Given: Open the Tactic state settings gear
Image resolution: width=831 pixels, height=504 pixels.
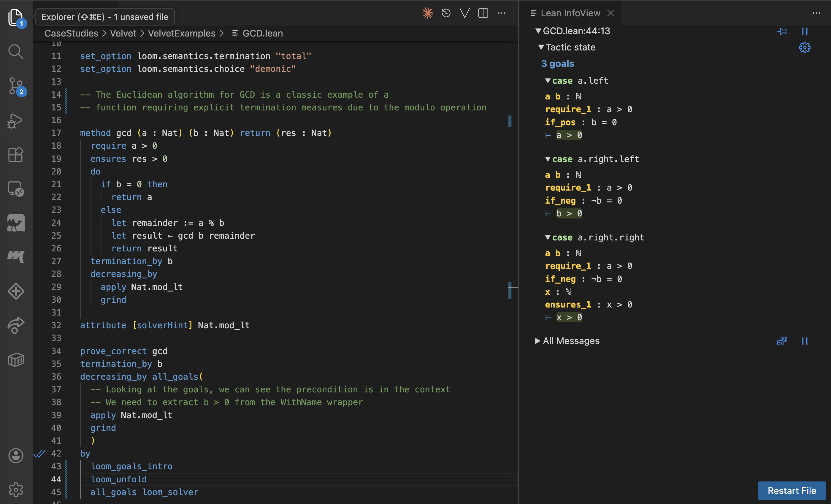Looking at the screenshot, I should point(805,47).
